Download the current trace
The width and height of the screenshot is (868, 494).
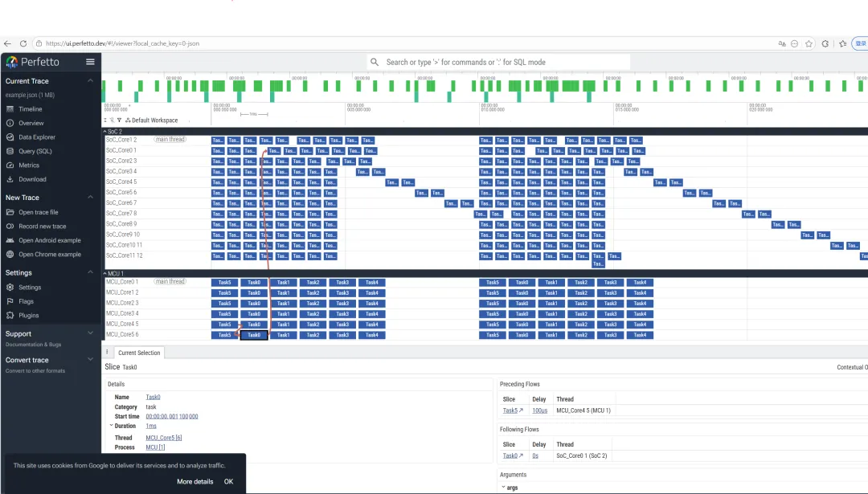26,179
